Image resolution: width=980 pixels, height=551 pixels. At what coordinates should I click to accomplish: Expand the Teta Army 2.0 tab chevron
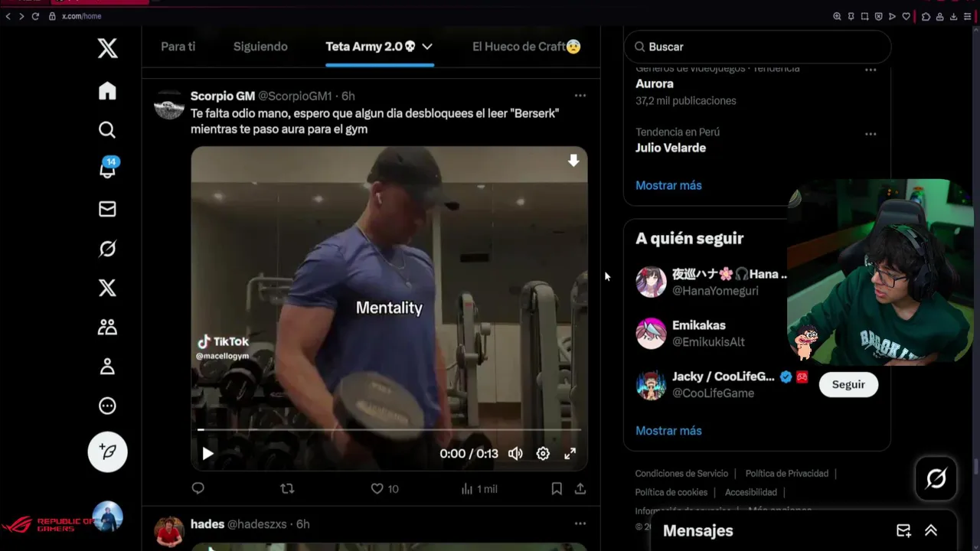coord(427,47)
